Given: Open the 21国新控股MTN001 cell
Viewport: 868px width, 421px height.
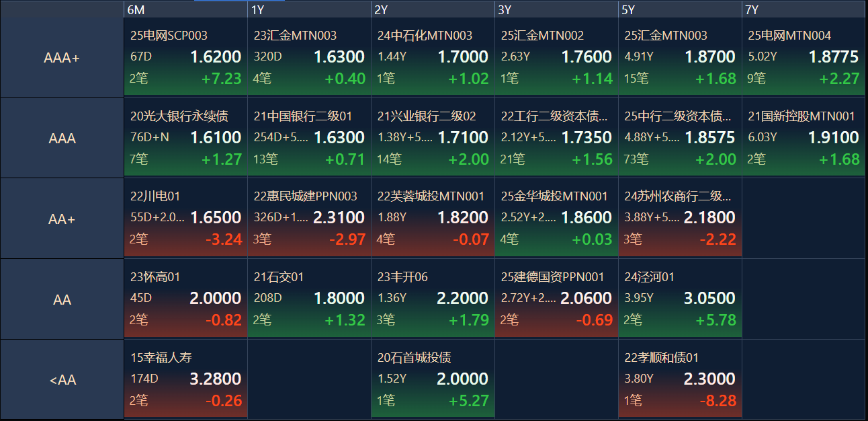Looking at the screenshot, I should [804, 138].
